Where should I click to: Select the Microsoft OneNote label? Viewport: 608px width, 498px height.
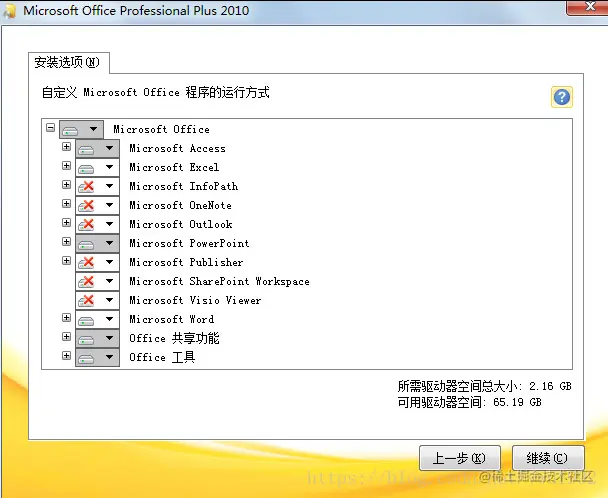tap(181, 205)
